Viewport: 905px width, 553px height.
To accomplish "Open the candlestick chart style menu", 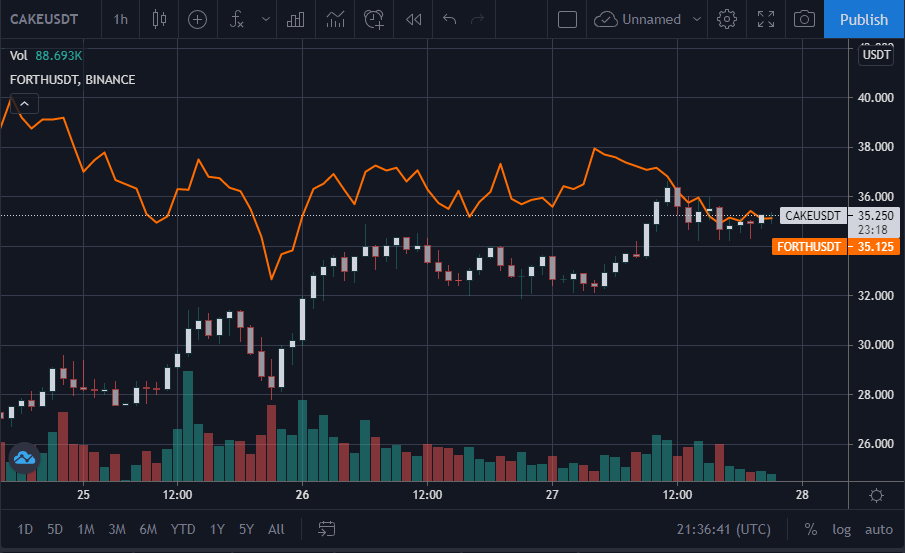I will pyautogui.click(x=159, y=20).
